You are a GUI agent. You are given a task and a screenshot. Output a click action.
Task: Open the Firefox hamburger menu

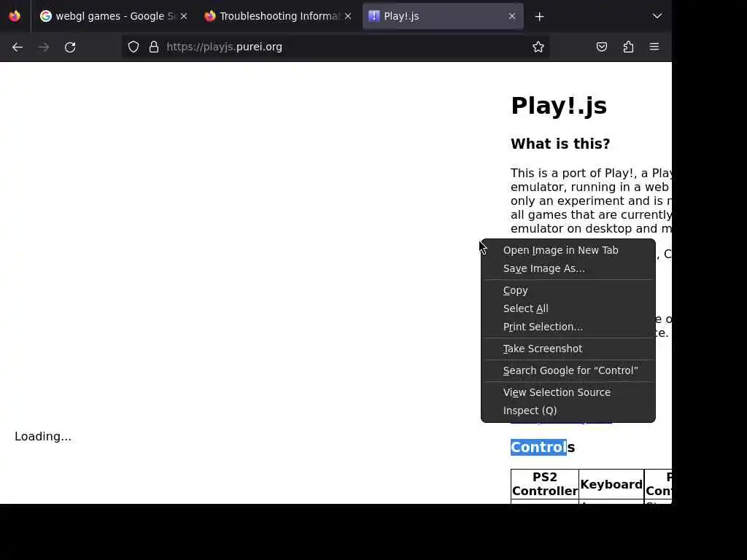click(654, 47)
